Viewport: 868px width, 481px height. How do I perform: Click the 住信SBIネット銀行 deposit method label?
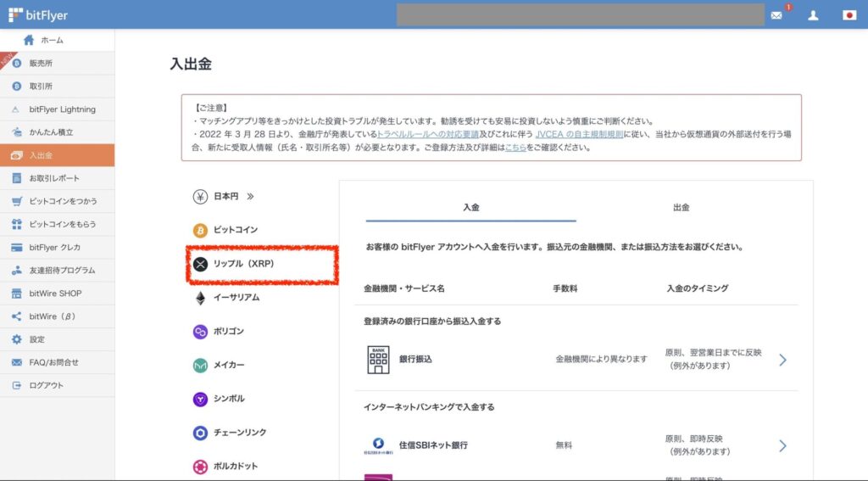point(433,445)
